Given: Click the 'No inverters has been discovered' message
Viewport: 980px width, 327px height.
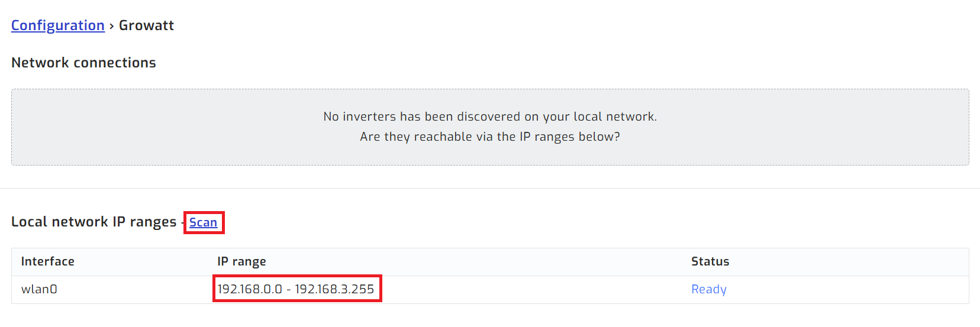Looking at the screenshot, I should pyautogui.click(x=489, y=116).
